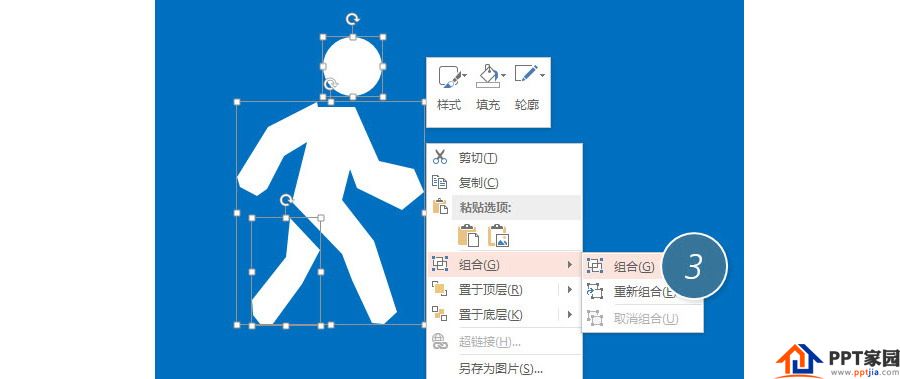Click the rotation handle at the body's neck
This screenshot has height=379, width=900.
point(331,84)
